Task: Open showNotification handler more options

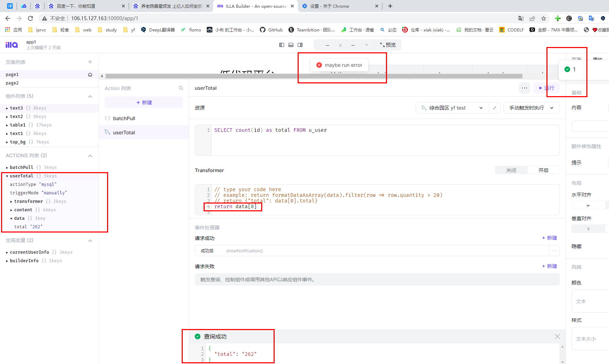Action: pos(554,251)
